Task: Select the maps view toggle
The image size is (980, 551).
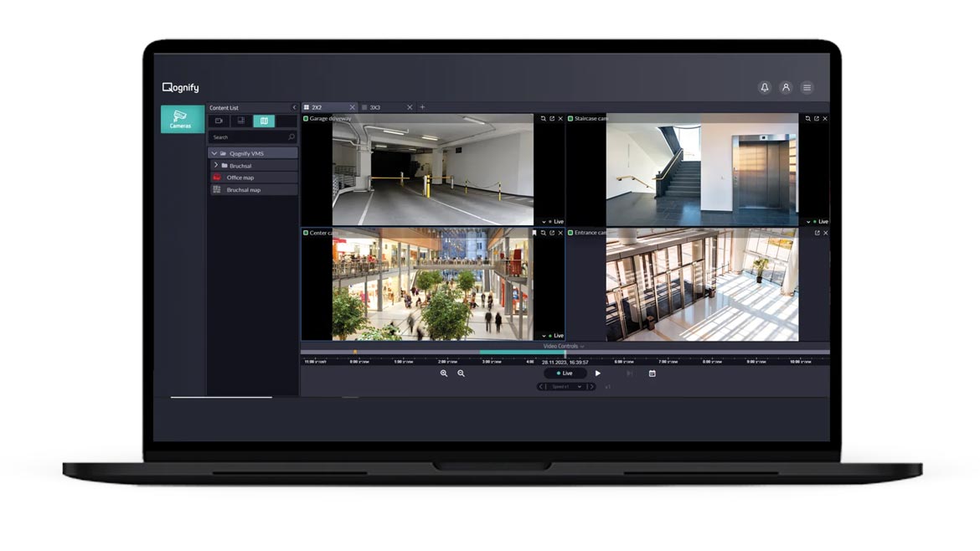Action: coord(264,121)
